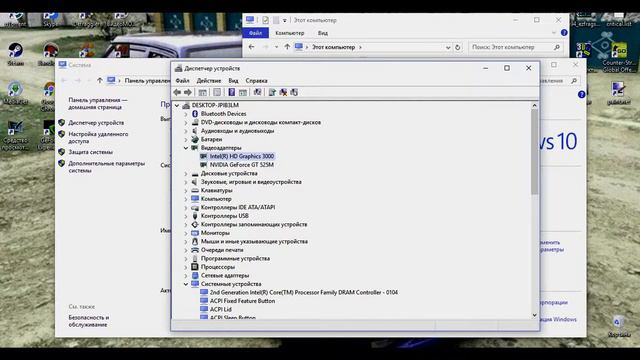
Task: Click the Refresh icon in Explorer address bar
Action: 458,47
